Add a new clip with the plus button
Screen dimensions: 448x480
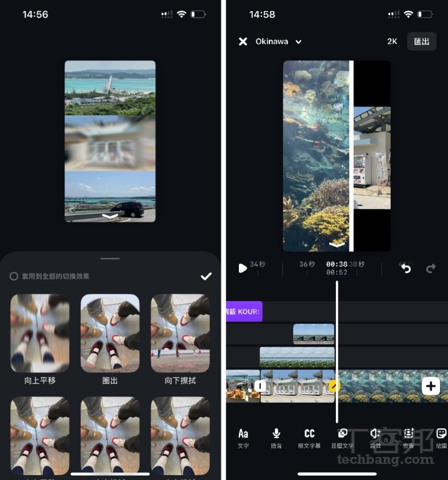tap(431, 386)
